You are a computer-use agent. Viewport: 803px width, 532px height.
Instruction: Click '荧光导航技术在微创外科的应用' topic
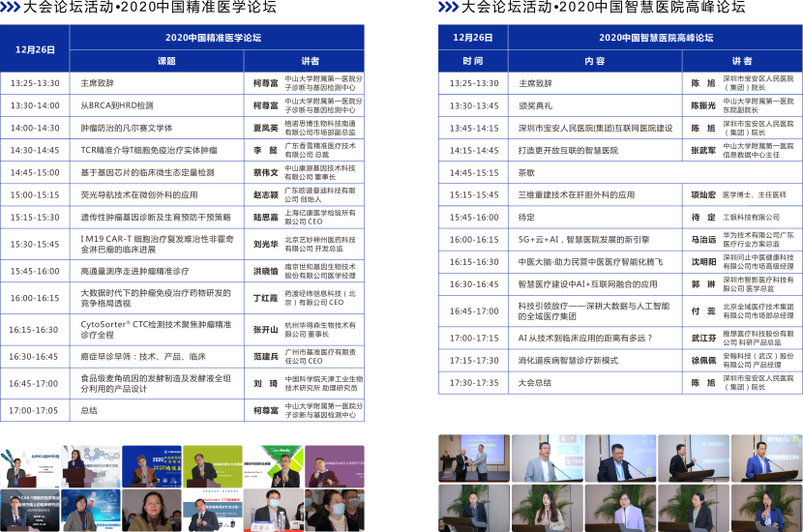[x=139, y=195]
